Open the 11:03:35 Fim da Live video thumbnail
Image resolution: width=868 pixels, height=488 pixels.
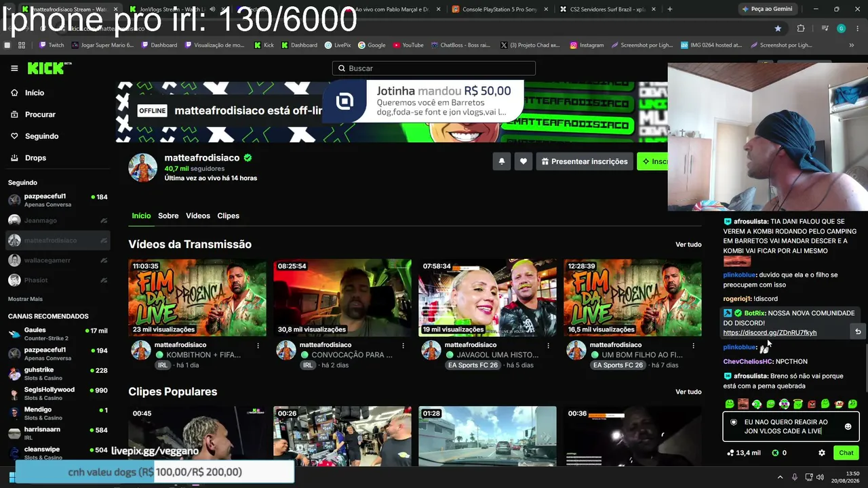pyautogui.click(x=197, y=298)
